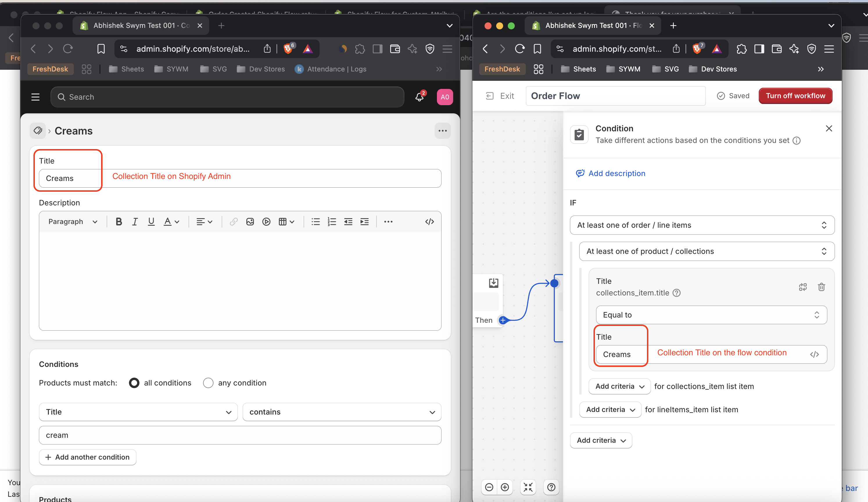Exit the Order Flow editor

[x=500, y=96]
